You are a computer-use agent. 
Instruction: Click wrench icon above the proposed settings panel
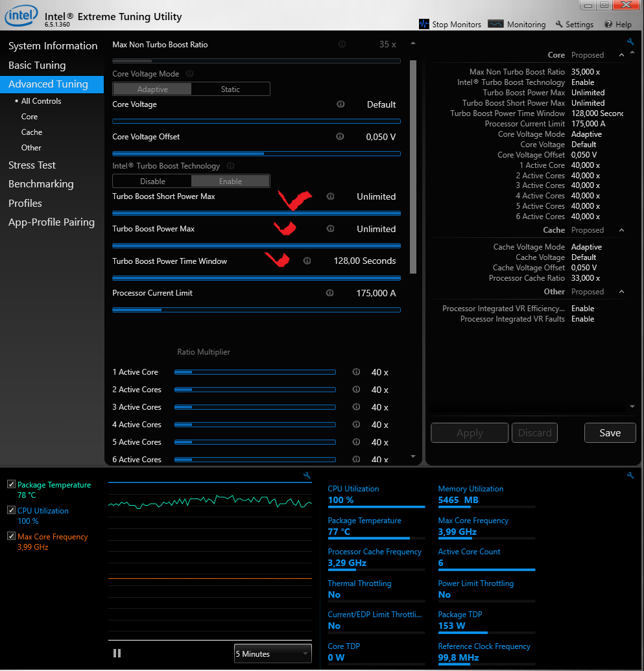630,41
